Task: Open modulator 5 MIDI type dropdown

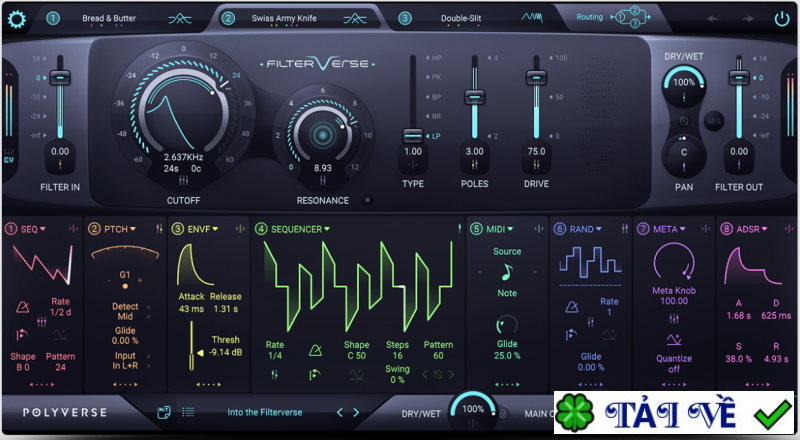Action: pos(499,229)
